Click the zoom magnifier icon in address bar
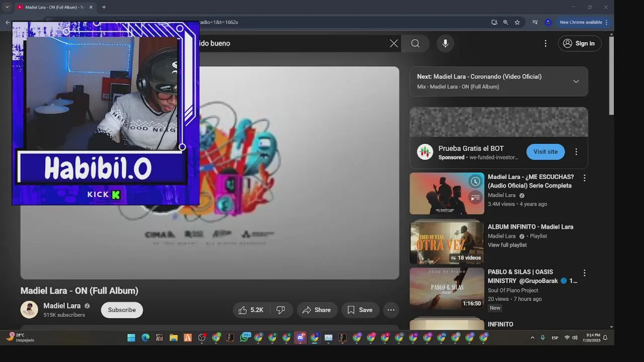The width and height of the screenshot is (644, 362). (x=506, y=22)
